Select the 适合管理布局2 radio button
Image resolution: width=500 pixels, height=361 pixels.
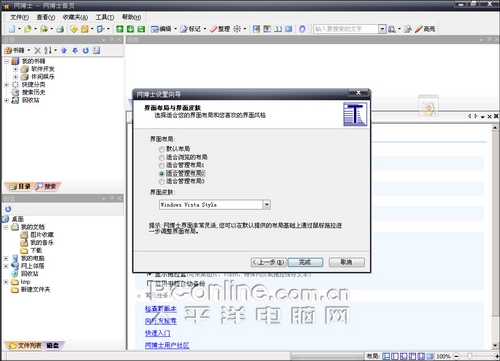(162, 173)
